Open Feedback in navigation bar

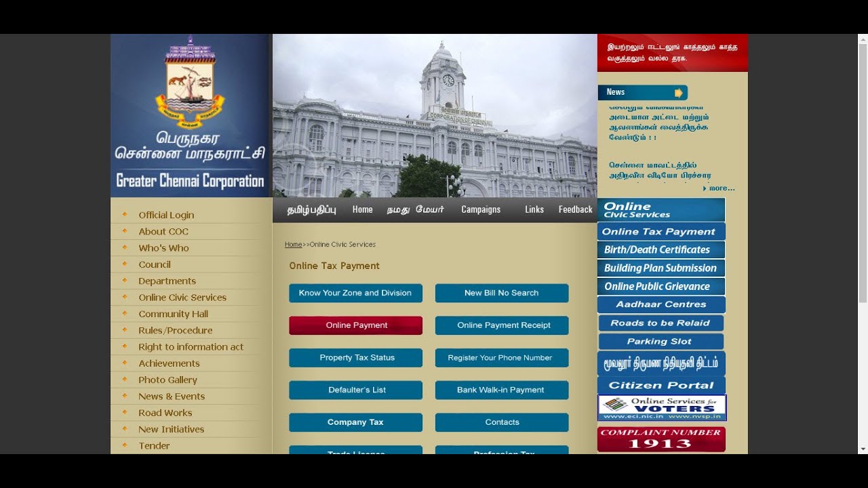tap(576, 209)
